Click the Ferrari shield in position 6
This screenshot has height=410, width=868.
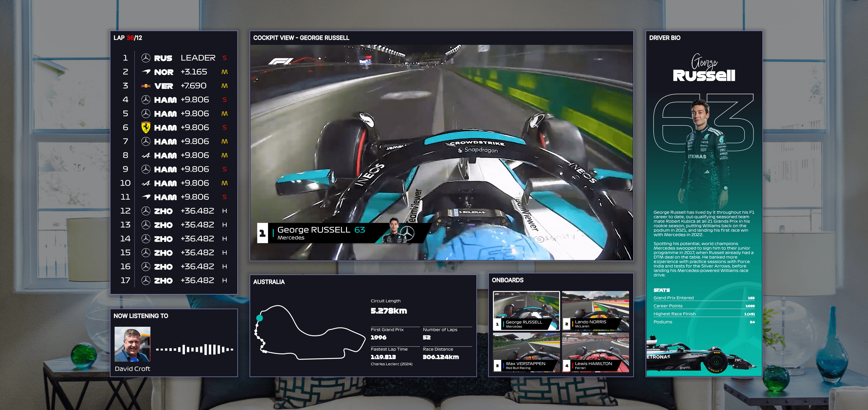(146, 127)
